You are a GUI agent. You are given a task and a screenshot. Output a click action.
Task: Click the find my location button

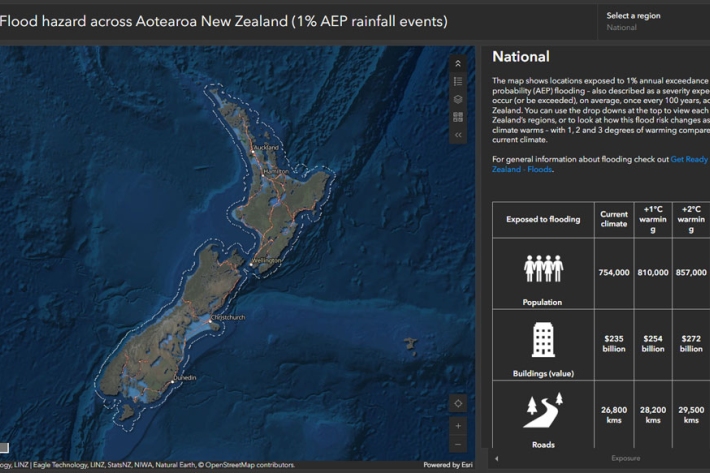tap(458, 403)
